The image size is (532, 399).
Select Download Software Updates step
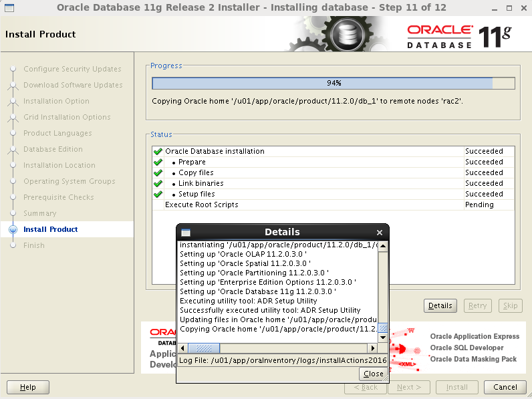[73, 85]
